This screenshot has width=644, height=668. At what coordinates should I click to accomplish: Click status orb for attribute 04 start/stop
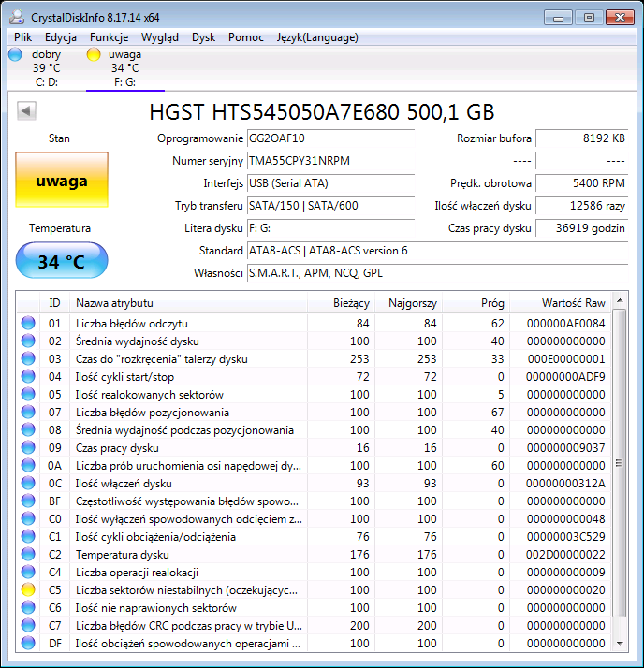pos(28,376)
